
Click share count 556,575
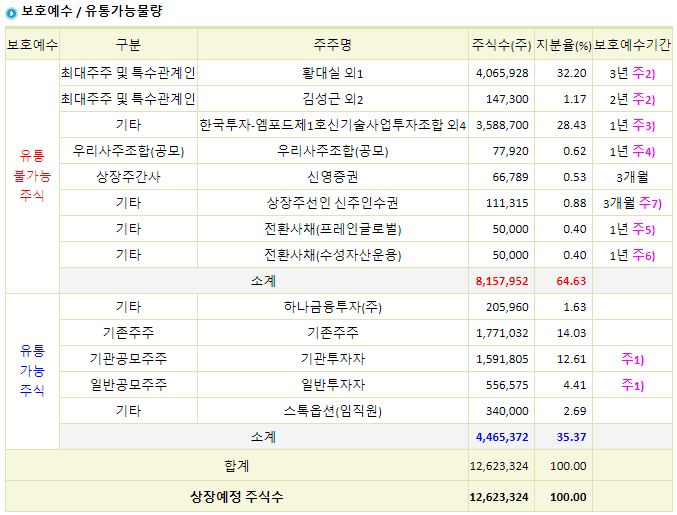(x=507, y=385)
